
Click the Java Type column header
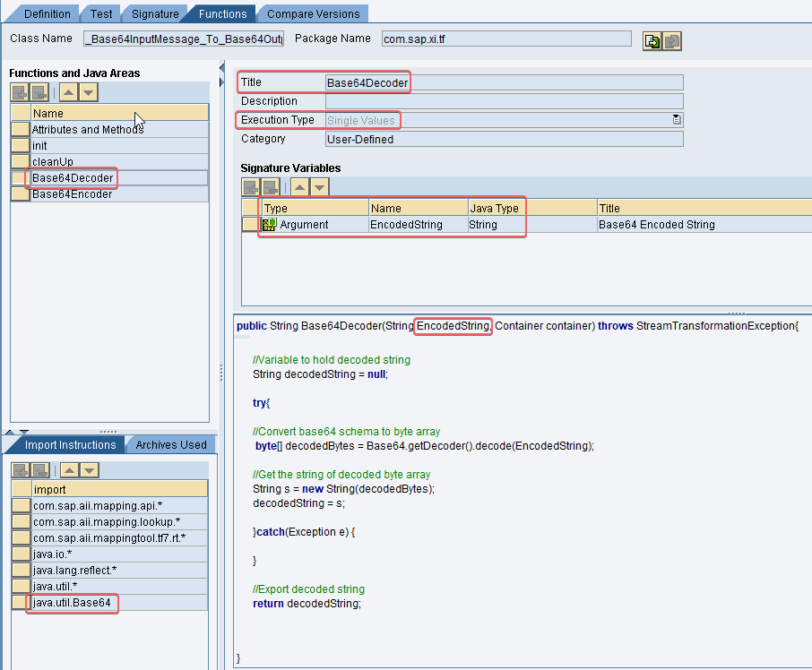532,208
